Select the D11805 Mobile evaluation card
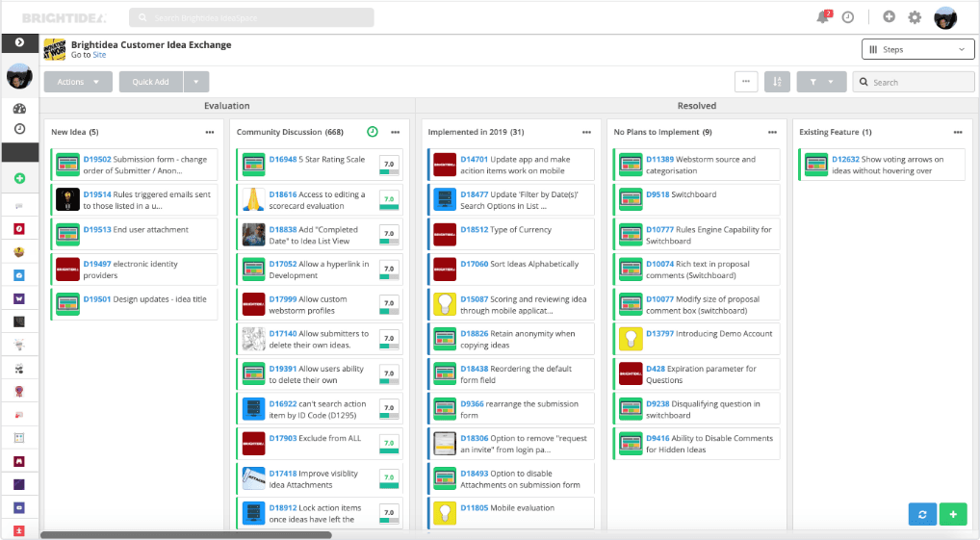 tap(511, 512)
